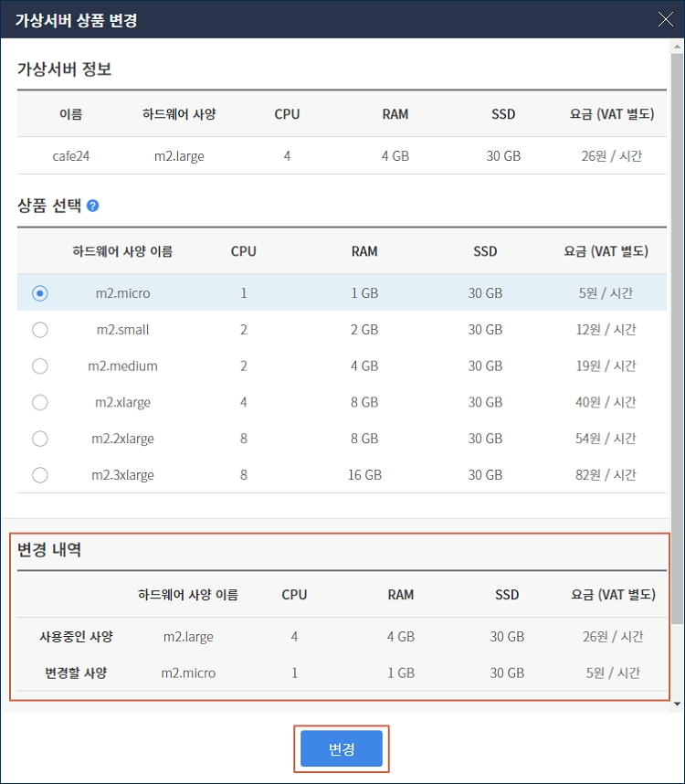Click the cafe24 server name cell
685x784 pixels.
pos(71,156)
